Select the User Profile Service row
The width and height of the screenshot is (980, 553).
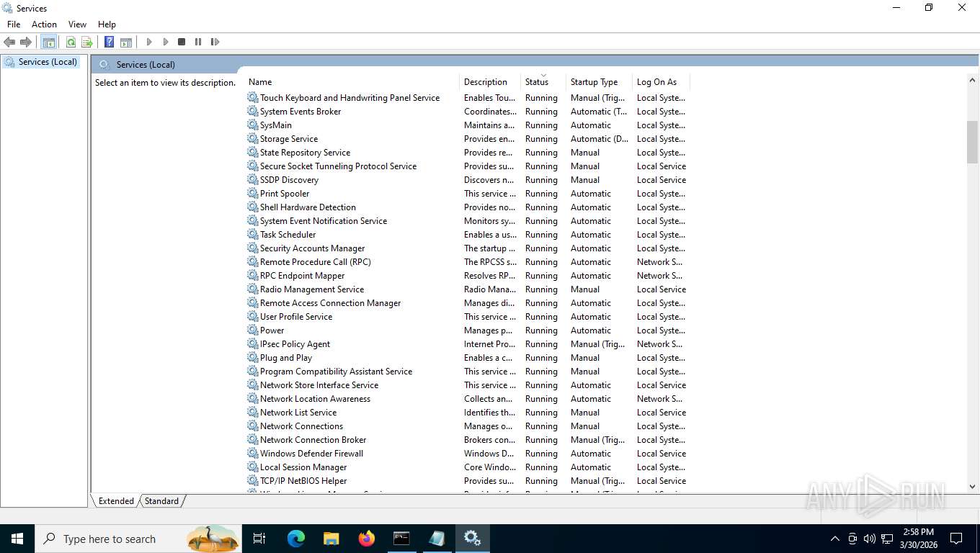(x=467, y=317)
